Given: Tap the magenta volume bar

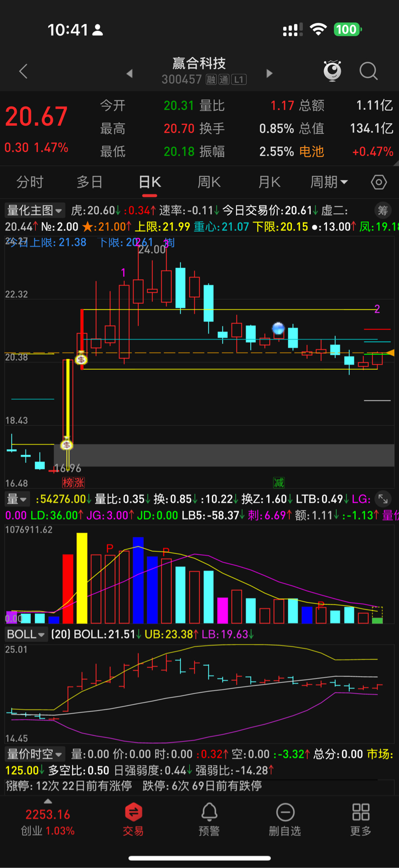Looking at the screenshot, I should (x=222, y=611).
